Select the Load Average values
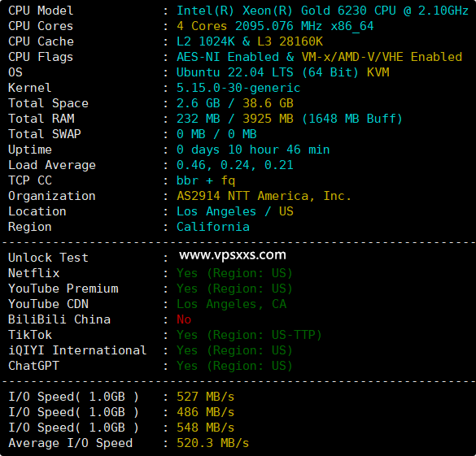Image resolution: width=476 pixels, height=456 pixels. tap(235, 165)
